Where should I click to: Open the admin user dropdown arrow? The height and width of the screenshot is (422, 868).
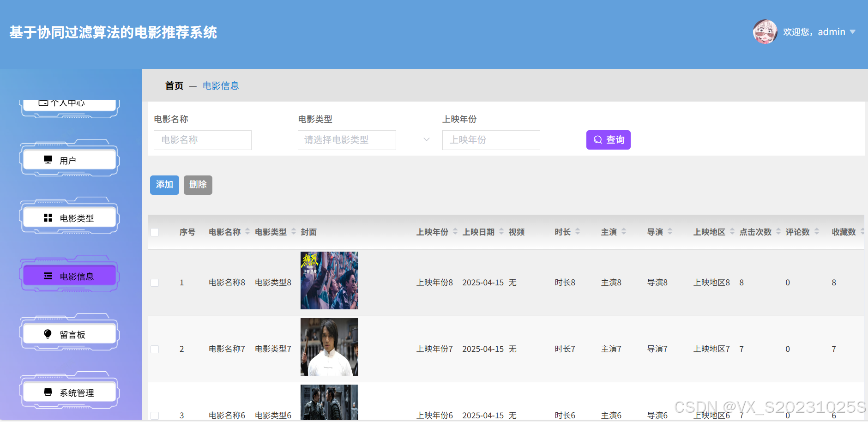[853, 32]
